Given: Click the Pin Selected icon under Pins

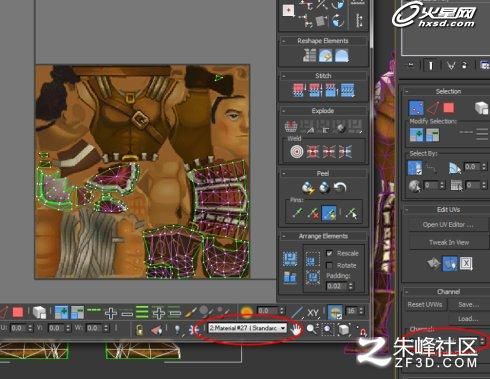Looking at the screenshot, I should tap(297, 213).
